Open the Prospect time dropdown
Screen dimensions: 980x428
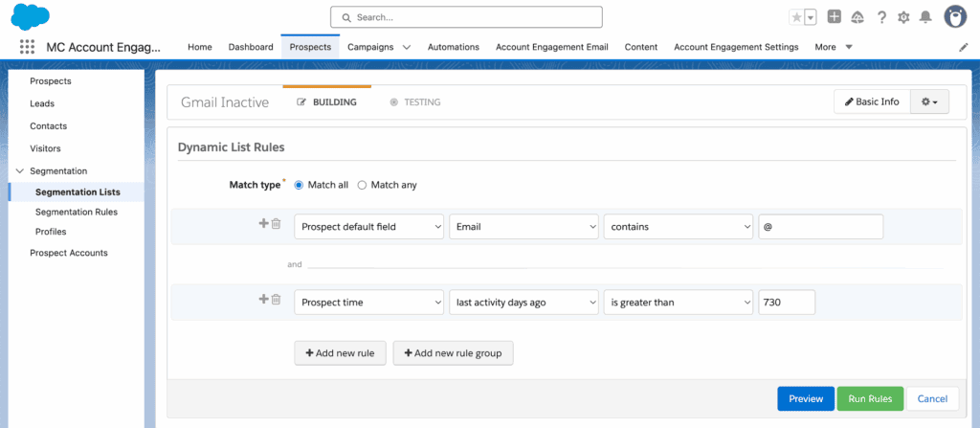369,303
